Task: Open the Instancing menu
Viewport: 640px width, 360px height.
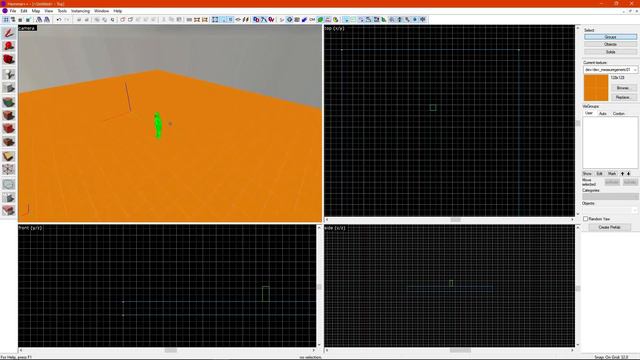Action: click(80, 11)
